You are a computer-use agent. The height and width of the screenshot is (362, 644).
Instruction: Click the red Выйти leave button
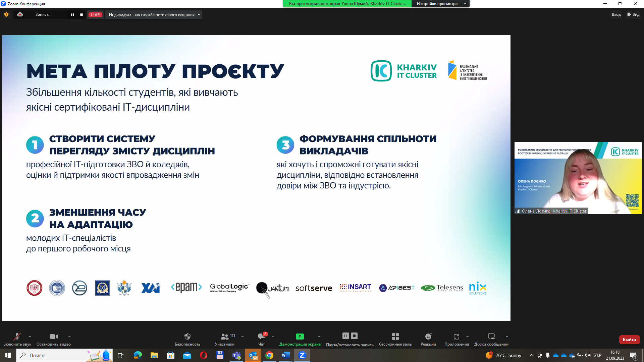click(629, 340)
